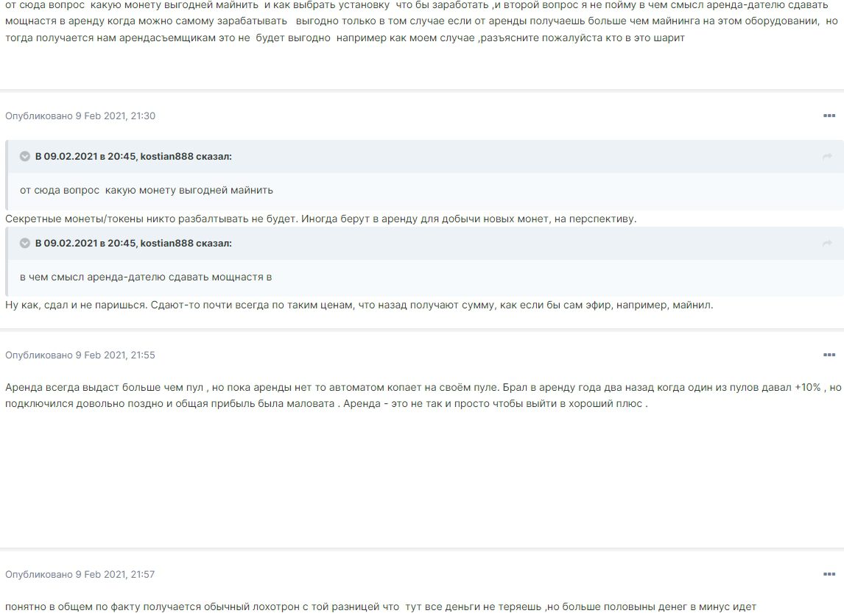Click reply text starting 'Секретные монеты/токены'
Screen dimensions: 844x616
coord(321,219)
